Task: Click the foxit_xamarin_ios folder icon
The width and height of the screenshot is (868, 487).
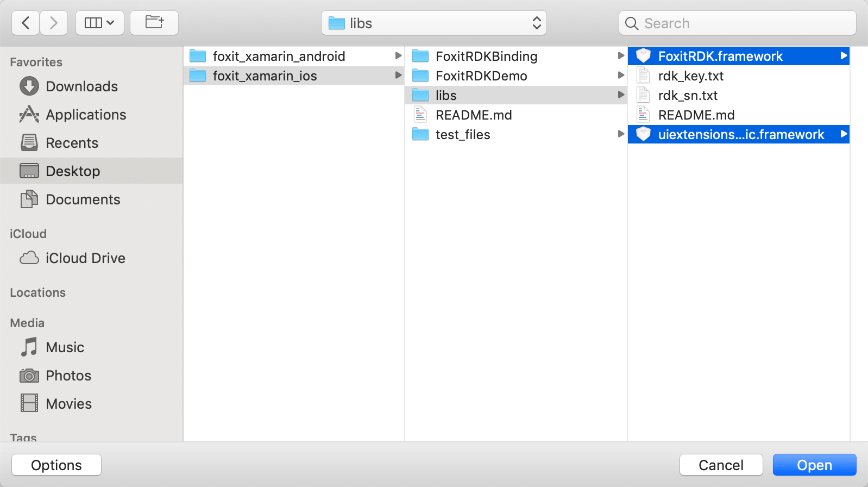Action: coord(198,76)
